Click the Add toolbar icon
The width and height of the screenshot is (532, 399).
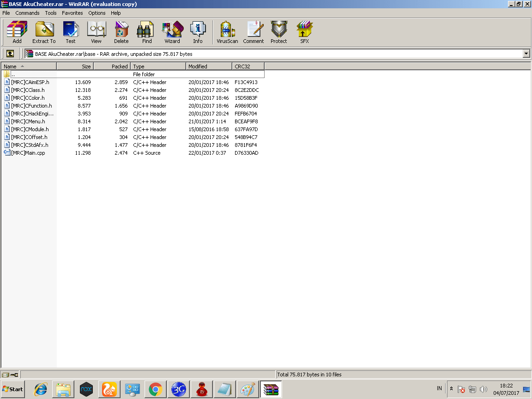click(17, 32)
